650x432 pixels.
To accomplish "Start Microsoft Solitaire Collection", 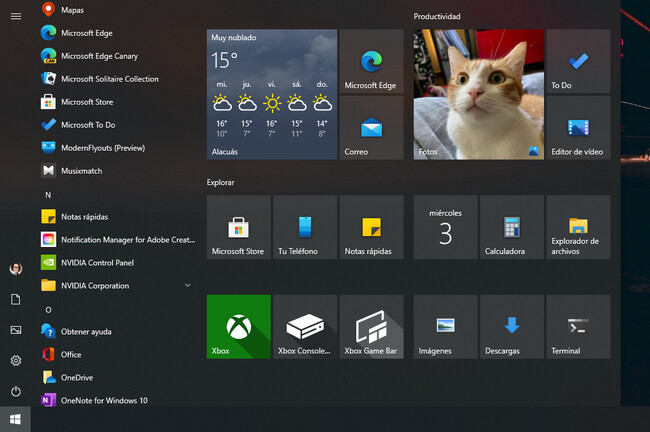I will 116,79.
